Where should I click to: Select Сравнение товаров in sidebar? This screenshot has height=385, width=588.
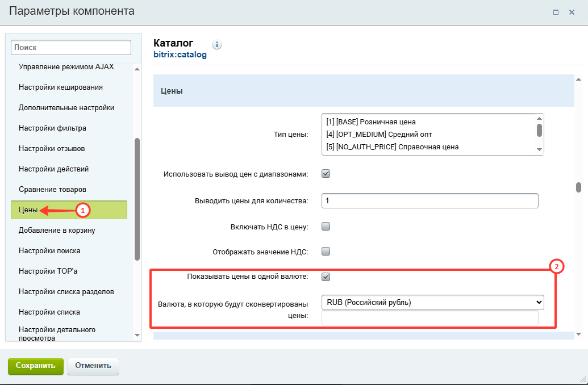coord(52,189)
